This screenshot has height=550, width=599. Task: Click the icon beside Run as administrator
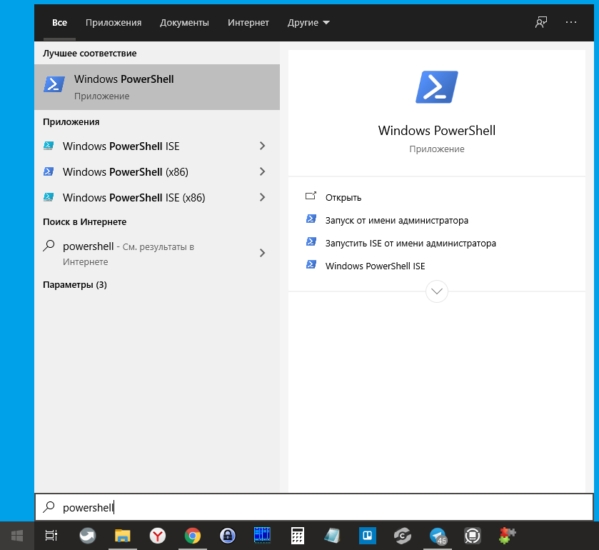tap(311, 219)
